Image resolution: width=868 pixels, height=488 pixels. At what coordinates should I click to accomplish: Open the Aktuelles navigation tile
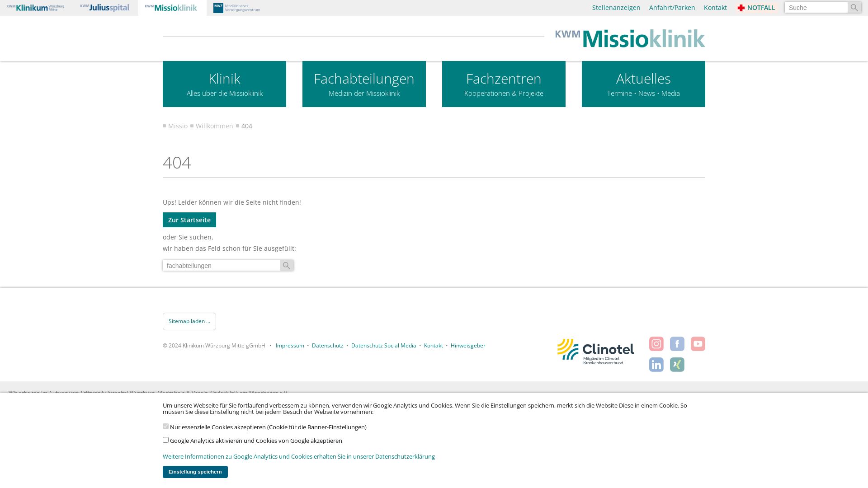(643, 84)
